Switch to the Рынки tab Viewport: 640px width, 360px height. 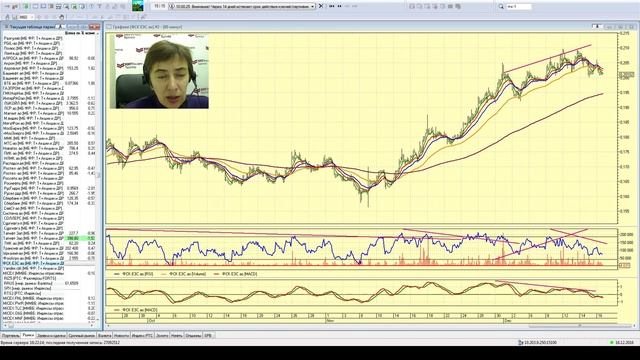coord(28,336)
